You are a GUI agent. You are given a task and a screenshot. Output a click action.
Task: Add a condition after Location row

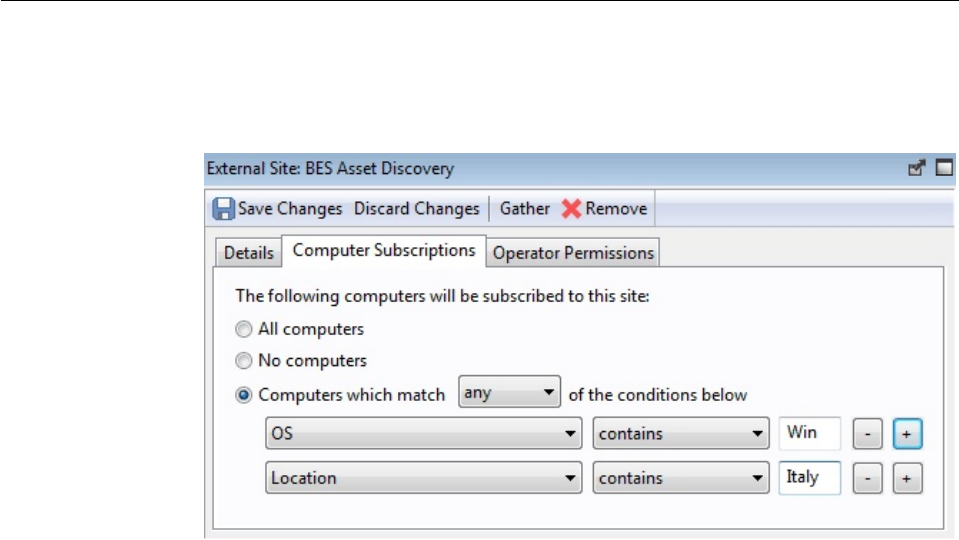(907, 478)
